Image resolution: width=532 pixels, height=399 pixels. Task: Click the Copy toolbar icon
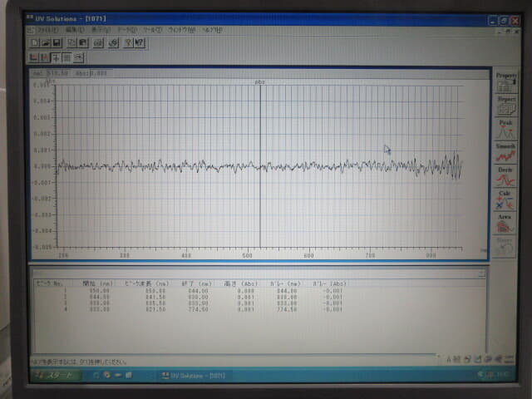(71, 42)
